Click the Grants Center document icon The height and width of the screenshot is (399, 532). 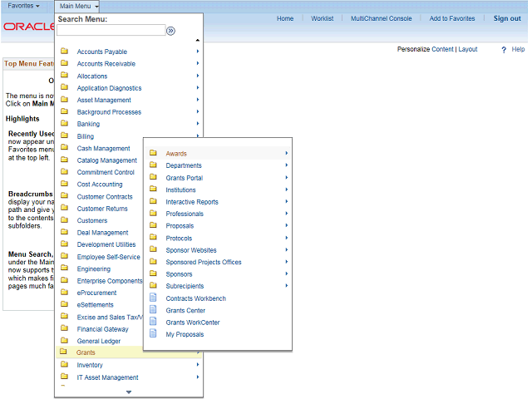[x=153, y=310]
